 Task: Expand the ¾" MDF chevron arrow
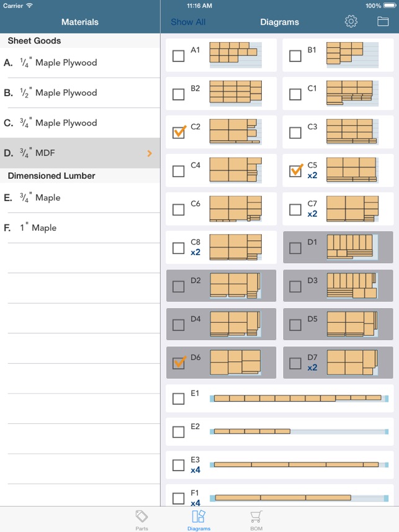[150, 153]
